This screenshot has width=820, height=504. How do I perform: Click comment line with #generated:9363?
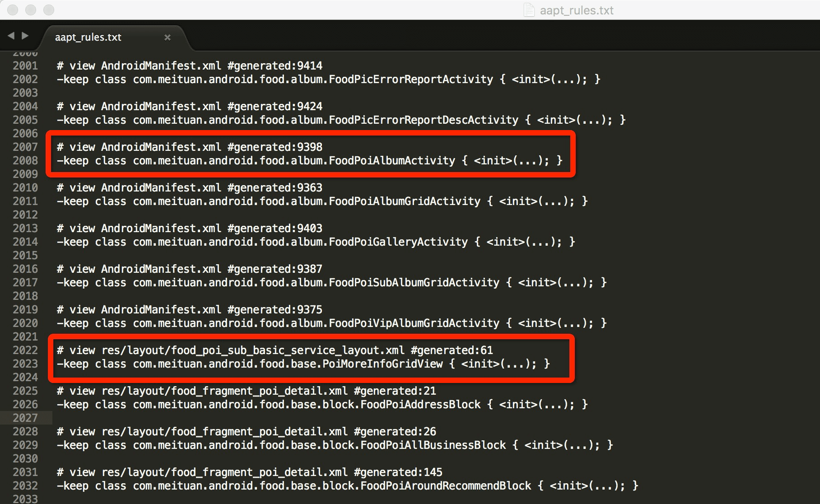point(190,188)
